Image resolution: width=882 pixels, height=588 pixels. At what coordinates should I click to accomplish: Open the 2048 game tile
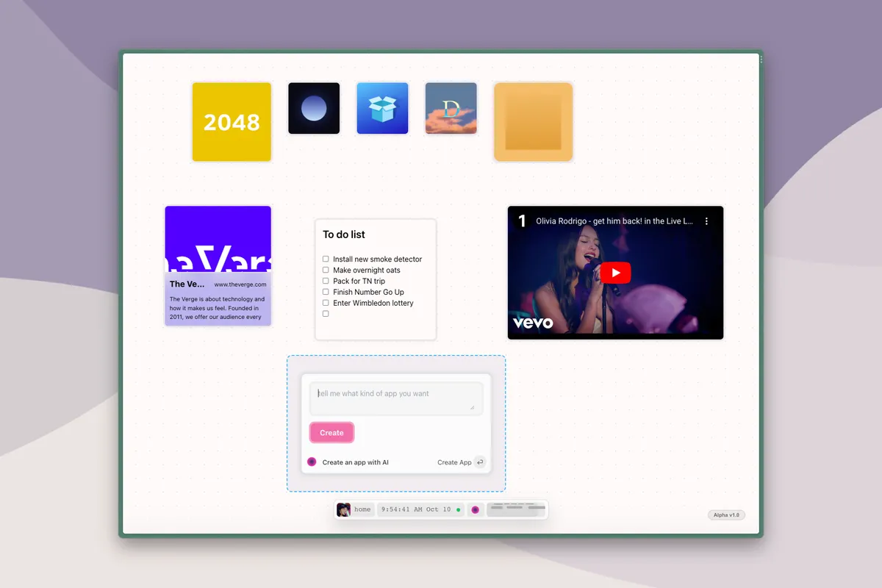pyautogui.click(x=232, y=122)
